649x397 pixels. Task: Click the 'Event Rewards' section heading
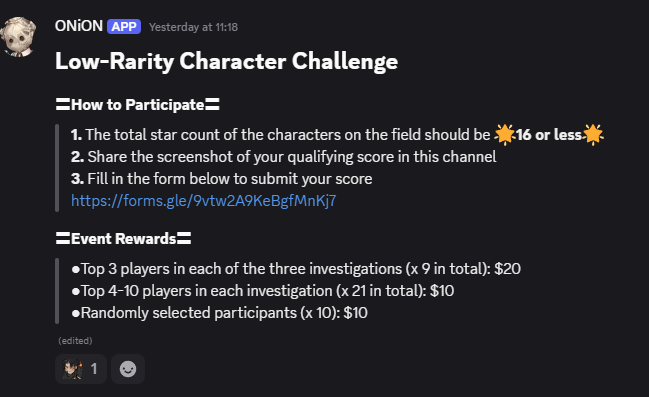123,238
